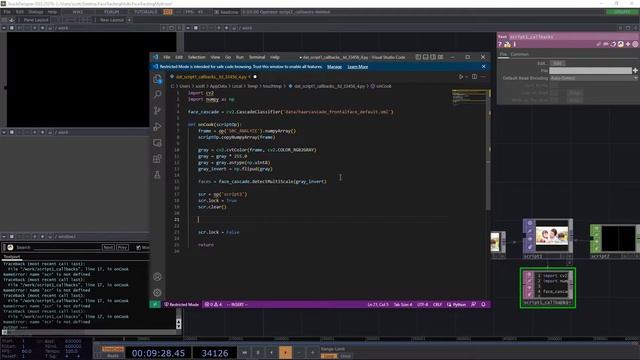Click the File path input field
Image resolution: width=640 pixels, height=360 pixels.
pos(590,71)
